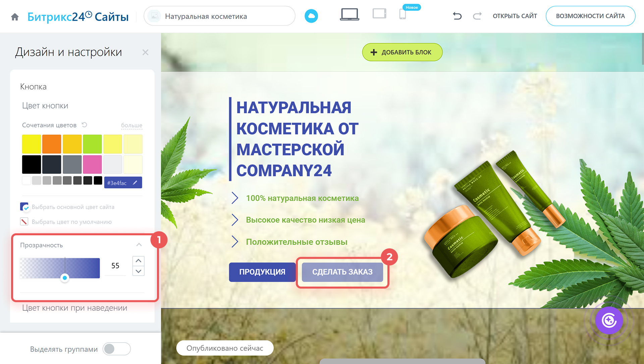Click ОТКРЫТЬ САЙТ in top bar
The image size is (644, 364).
(x=515, y=16)
